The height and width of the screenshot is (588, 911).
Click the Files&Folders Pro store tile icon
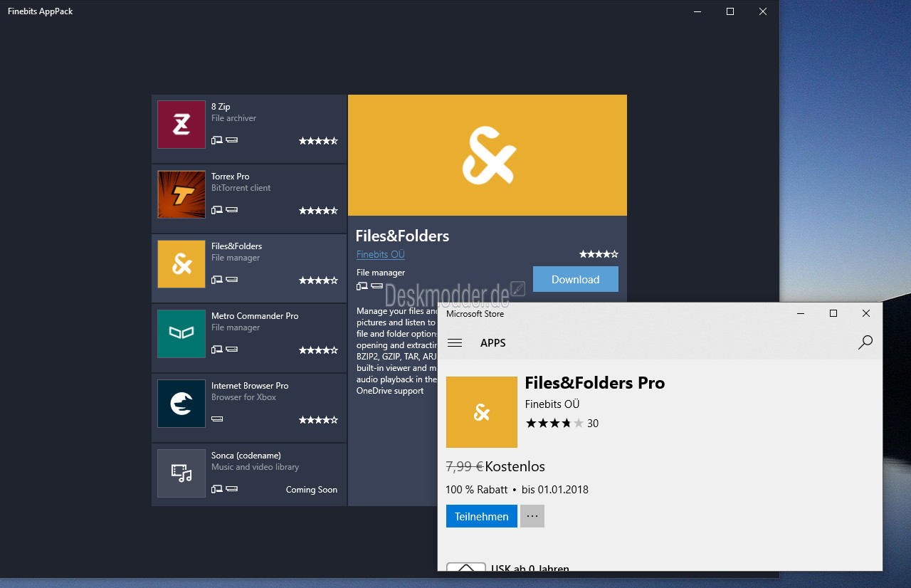click(482, 412)
